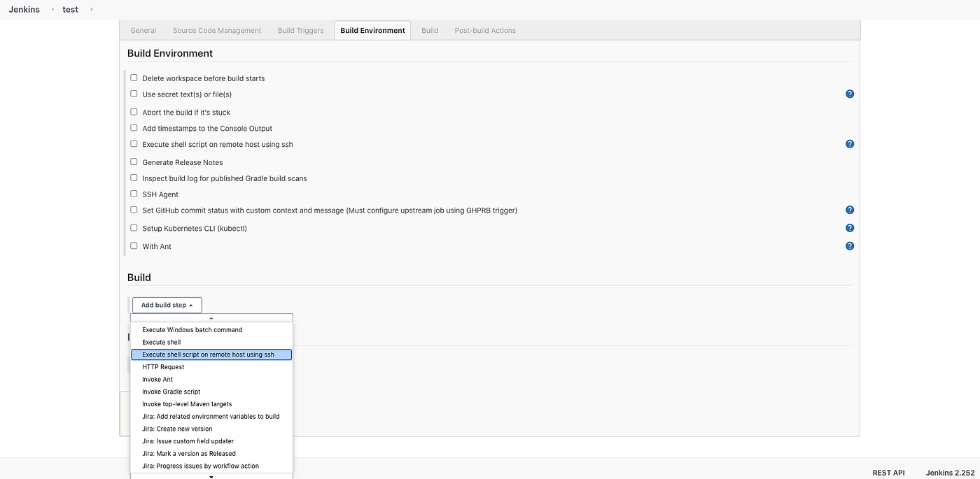Open the Source Code Management tab
The height and width of the screenshot is (479, 980).
(x=217, y=30)
